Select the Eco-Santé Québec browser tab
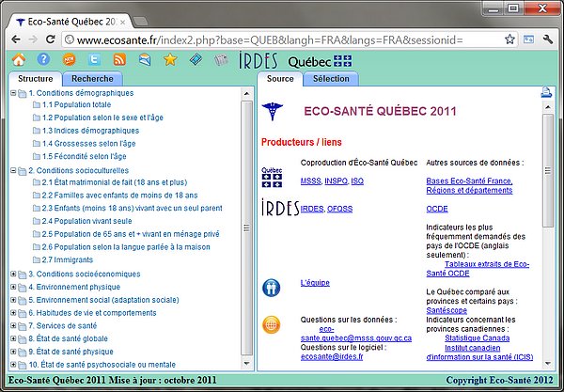The height and width of the screenshot is (392, 564). [70, 22]
